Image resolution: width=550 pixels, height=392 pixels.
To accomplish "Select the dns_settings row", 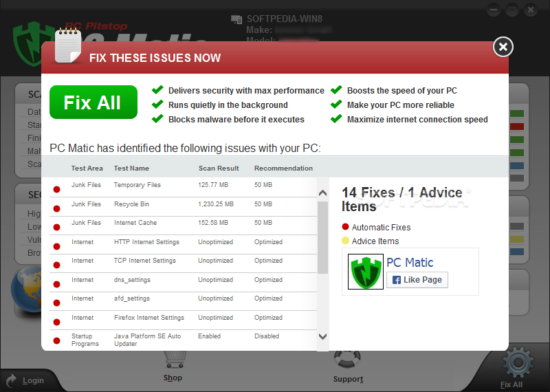I will point(183,282).
